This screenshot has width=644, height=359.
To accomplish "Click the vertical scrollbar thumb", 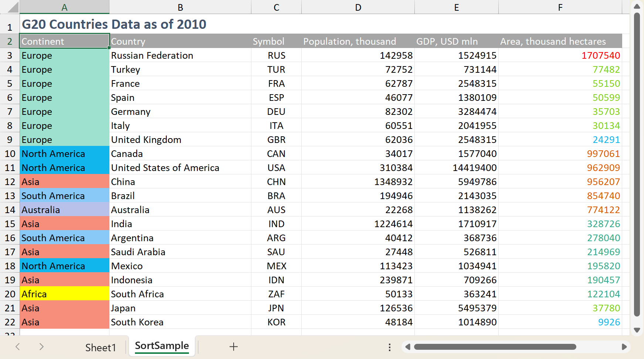I will [637, 164].
